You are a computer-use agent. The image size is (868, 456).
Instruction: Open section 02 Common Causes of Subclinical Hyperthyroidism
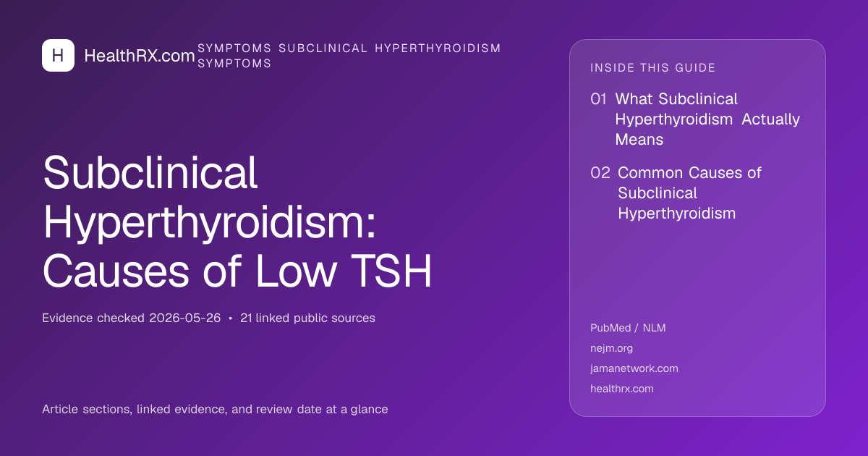tap(676, 193)
